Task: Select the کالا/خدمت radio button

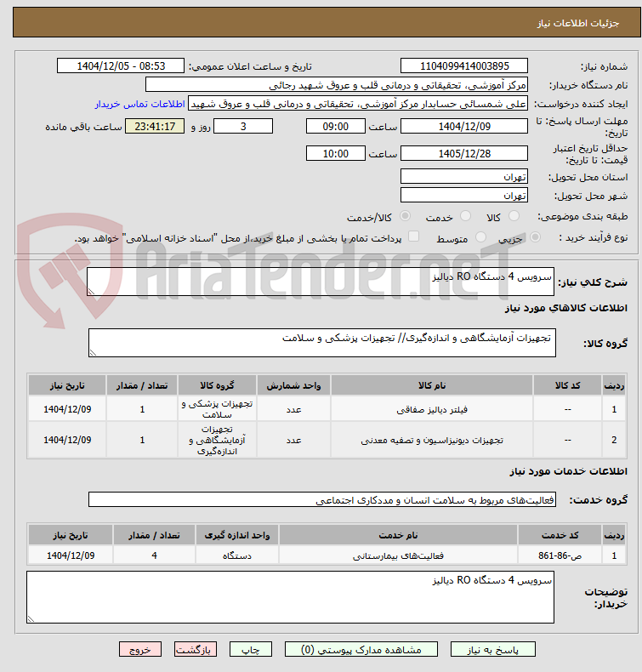Action: pyautogui.click(x=405, y=216)
